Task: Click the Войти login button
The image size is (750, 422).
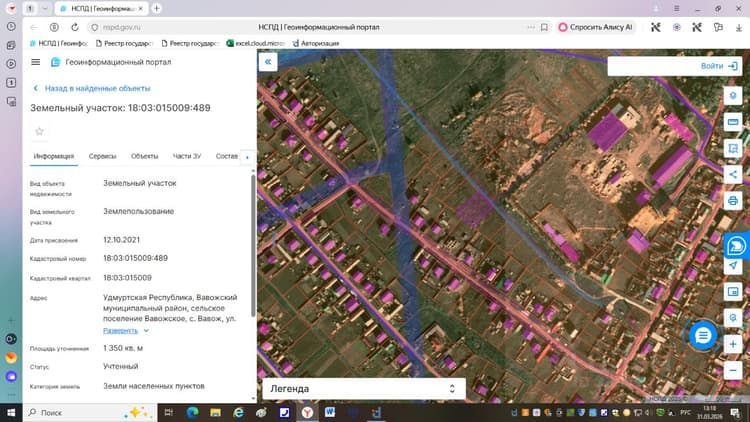Action: (x=719, y=66)
